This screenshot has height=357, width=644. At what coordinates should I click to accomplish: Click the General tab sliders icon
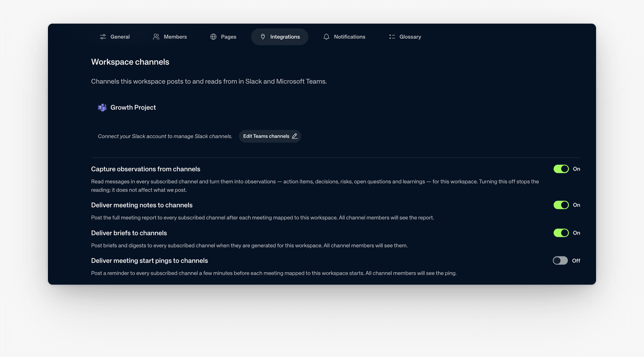pos(103,37)
